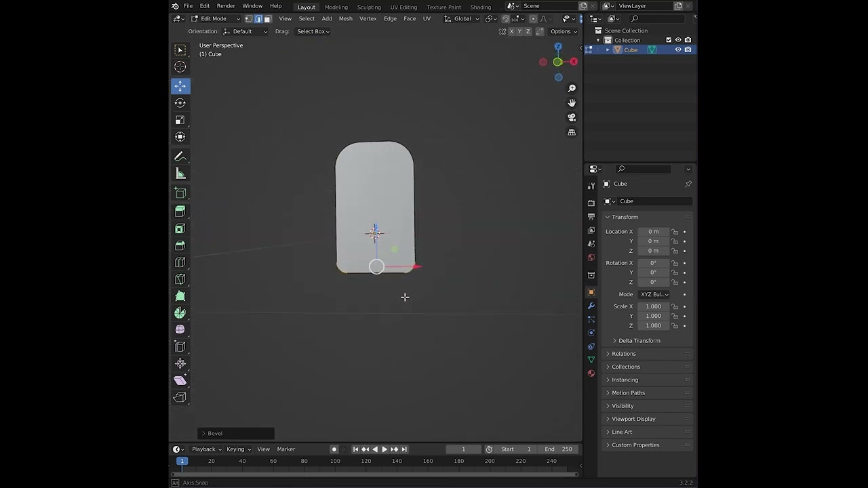Open the timeline Playback popover
The width and height of the screenshot is (868, 488).
[x=206, y=449]
